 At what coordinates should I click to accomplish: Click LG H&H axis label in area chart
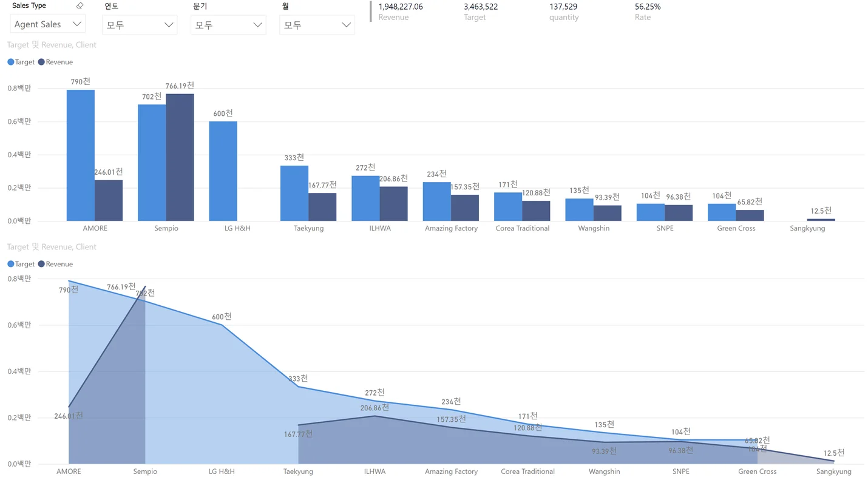coord(222,472)
